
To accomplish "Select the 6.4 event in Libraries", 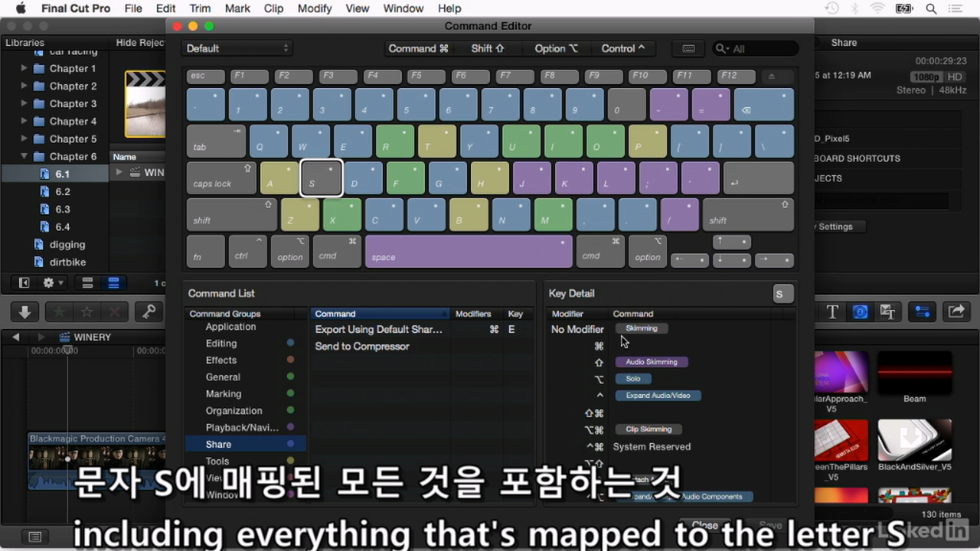I will point(62,227).
